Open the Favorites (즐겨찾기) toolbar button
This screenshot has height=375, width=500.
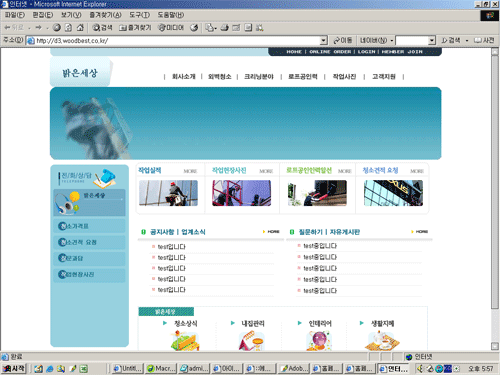[135, 28]
